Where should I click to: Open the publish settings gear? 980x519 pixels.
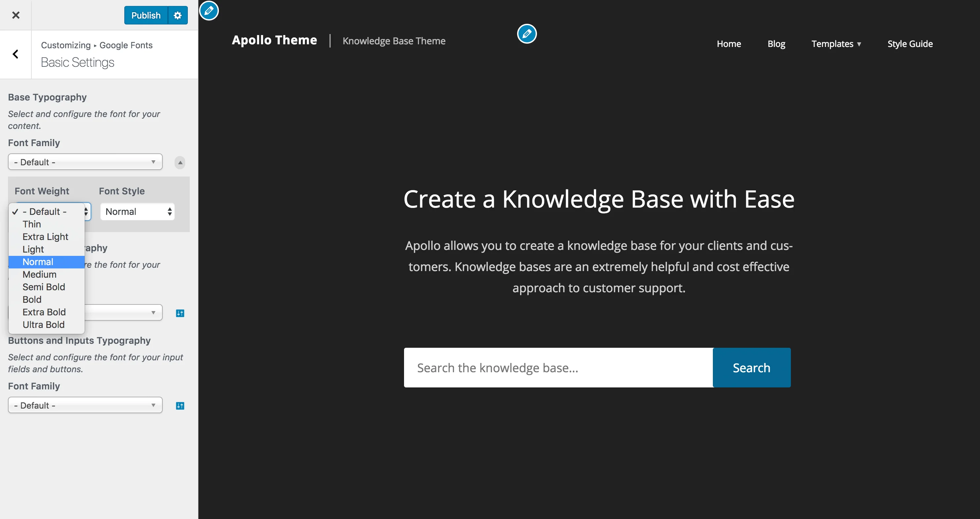(178, 15)
